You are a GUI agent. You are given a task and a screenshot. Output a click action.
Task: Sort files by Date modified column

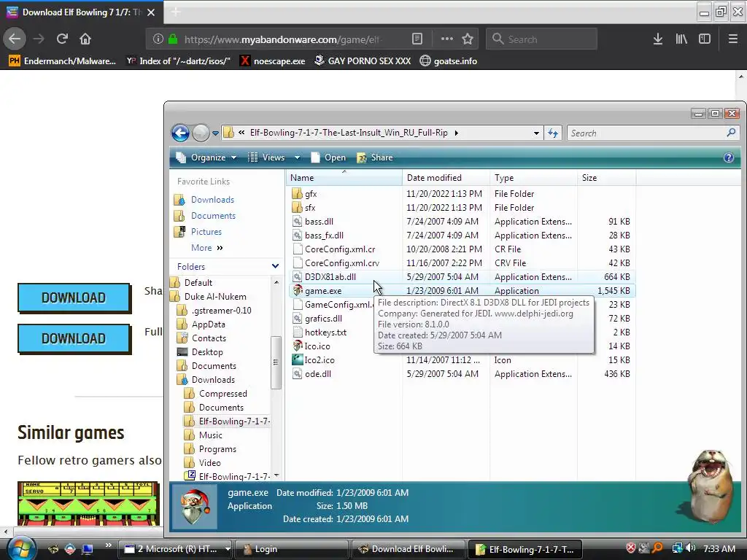coord(446,178)
